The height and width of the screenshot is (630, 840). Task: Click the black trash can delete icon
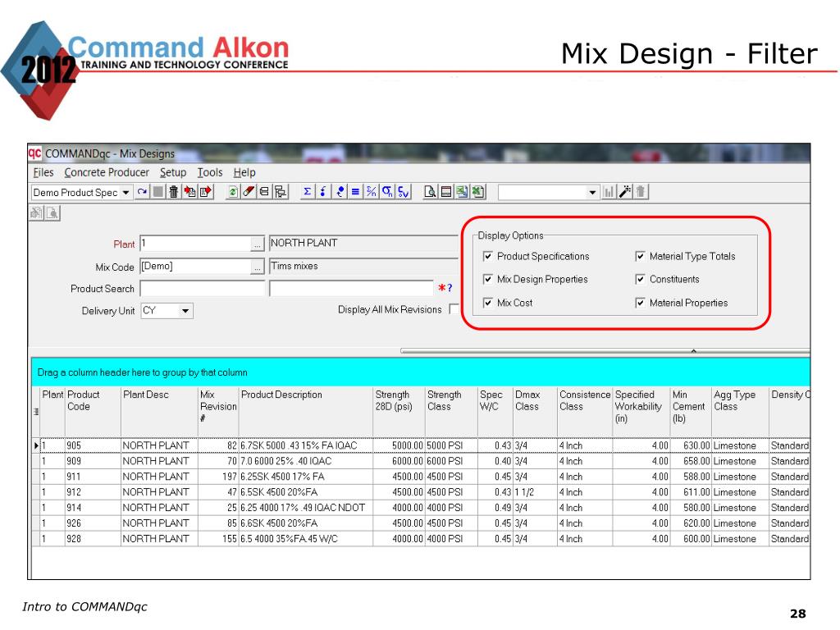174,192
